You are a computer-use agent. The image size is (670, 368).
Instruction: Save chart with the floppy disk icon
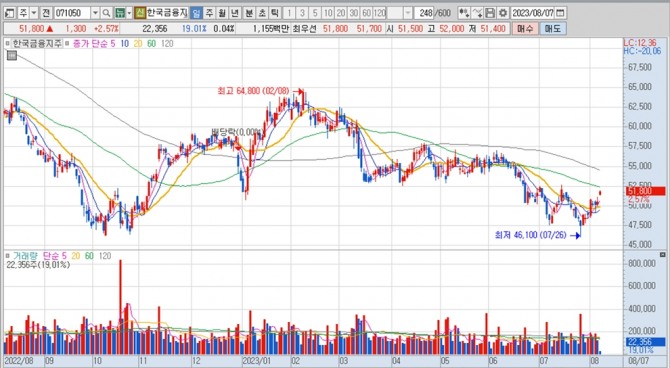click(x=491, y=13)
